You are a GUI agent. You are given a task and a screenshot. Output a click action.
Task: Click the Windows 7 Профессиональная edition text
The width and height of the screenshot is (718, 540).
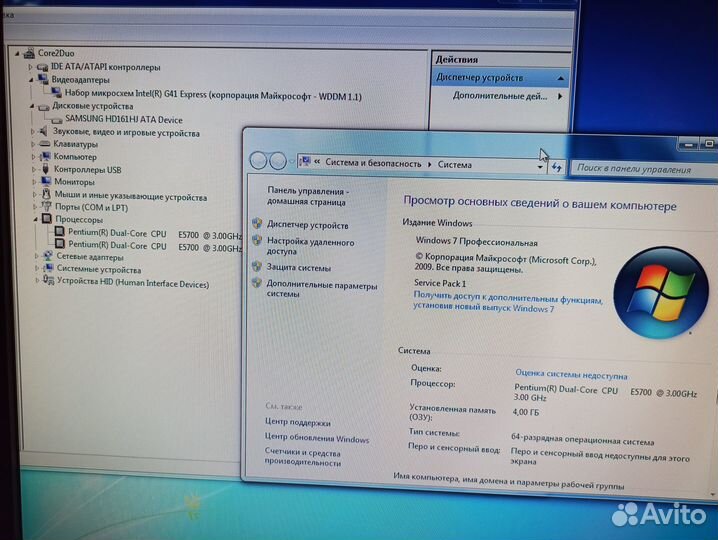coord(476,241)
